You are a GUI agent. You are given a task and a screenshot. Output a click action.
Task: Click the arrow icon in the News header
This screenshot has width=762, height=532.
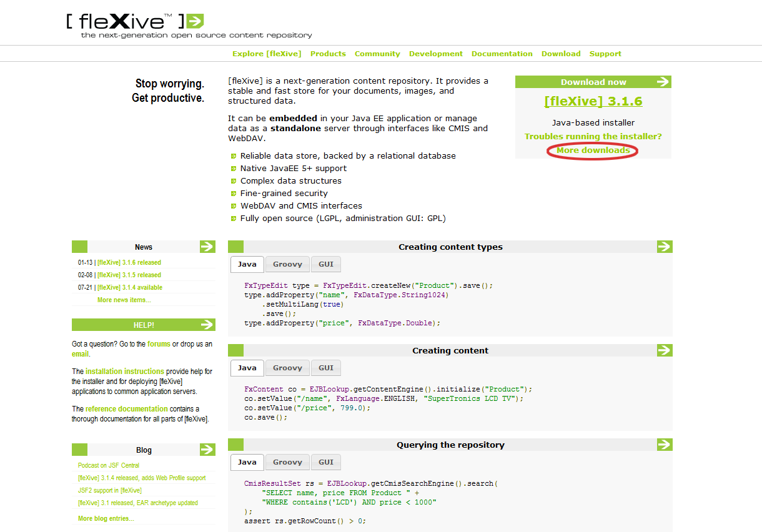point(207,247)
